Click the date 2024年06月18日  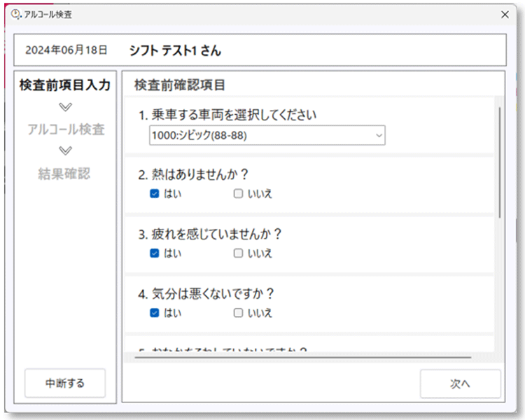[x=66, y=50]
